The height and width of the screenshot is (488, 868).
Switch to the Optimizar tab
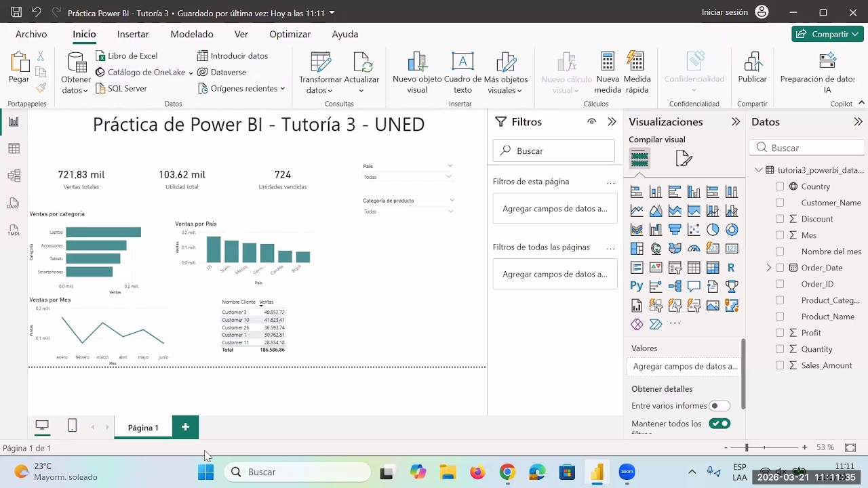tap(290, 34)
